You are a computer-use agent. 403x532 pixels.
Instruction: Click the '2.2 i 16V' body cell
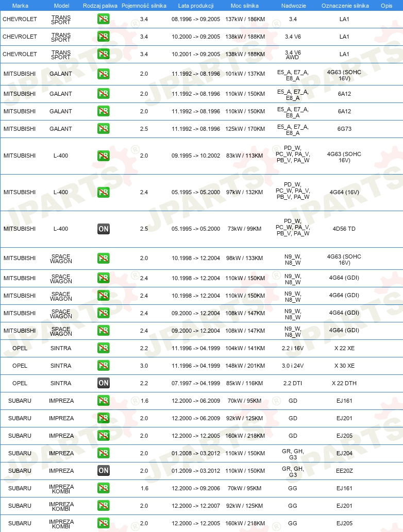tap(293, 349)
